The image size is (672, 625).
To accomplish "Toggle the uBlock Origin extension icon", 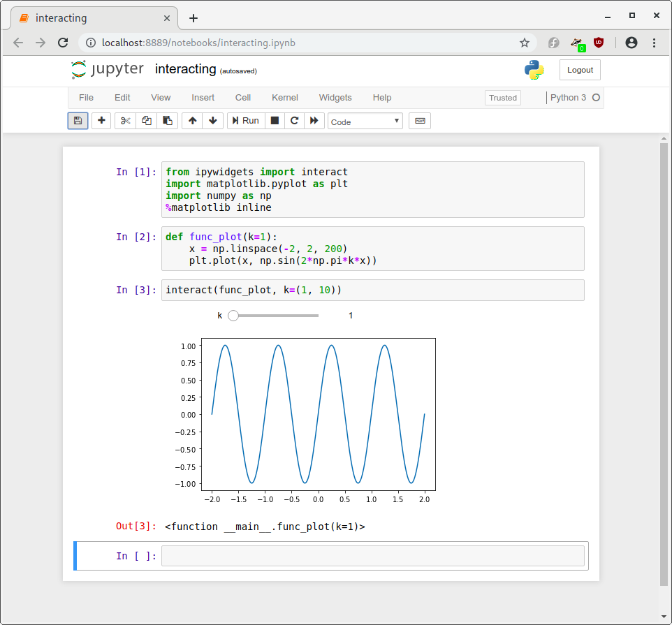I will tap(599, 43).
